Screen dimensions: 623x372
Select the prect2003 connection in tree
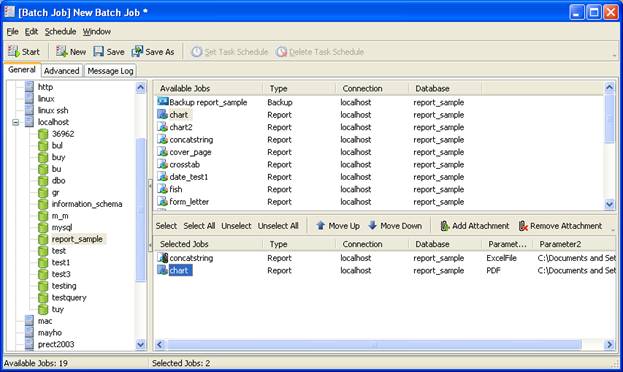pos(56,344)
